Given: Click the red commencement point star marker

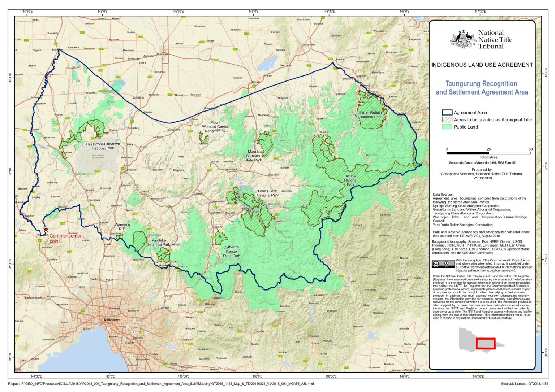Looking at the screenshot, I should 46,229.
